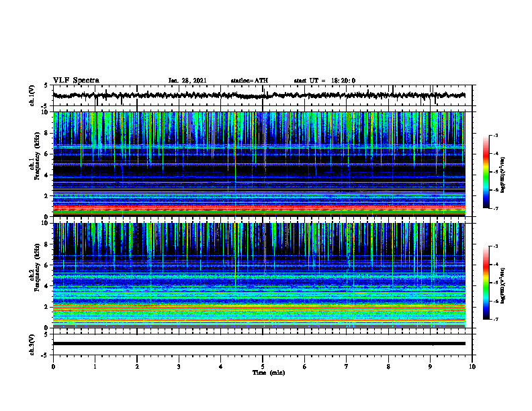Click the -3 label on ch.1 color bar

pyautogui.click(x=495, y=135)
